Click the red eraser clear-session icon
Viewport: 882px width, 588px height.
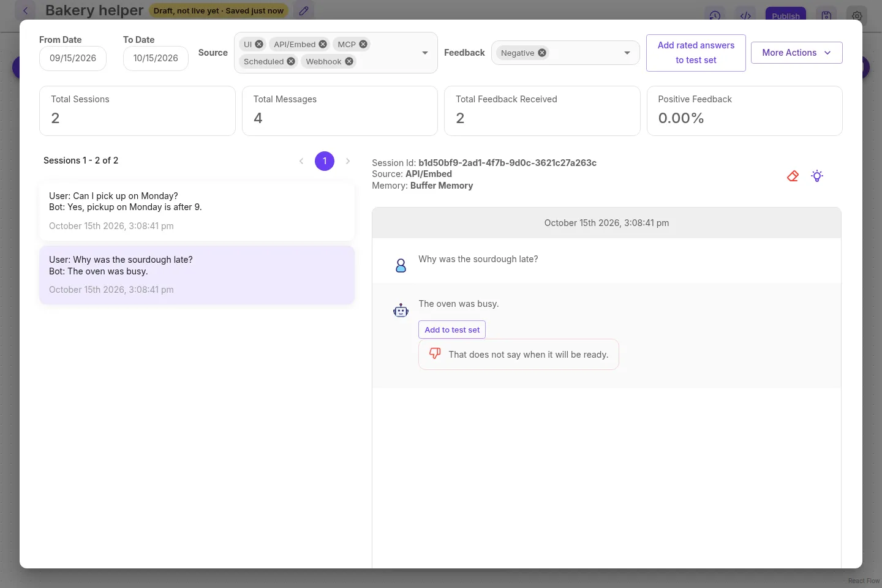coord(793,176)
